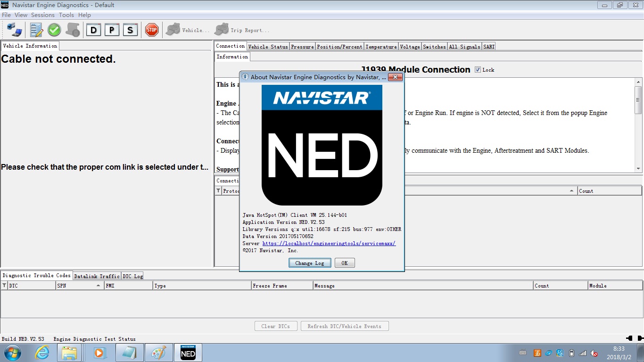Switch to the Position/Percent tab

click(339, 47)
